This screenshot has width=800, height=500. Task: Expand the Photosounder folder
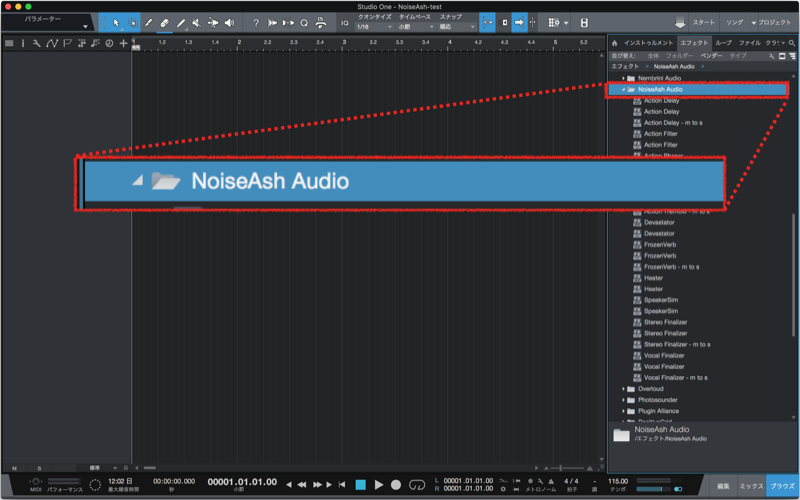[623, 400]
